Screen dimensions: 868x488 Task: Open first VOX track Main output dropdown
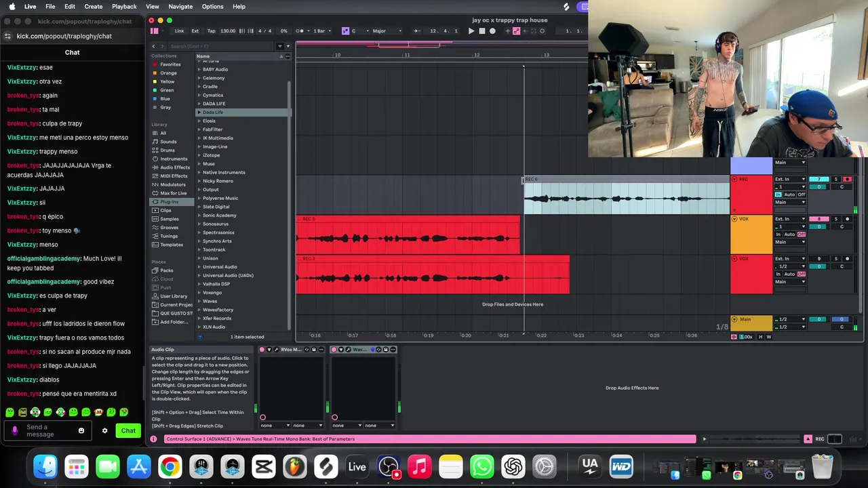790,242
